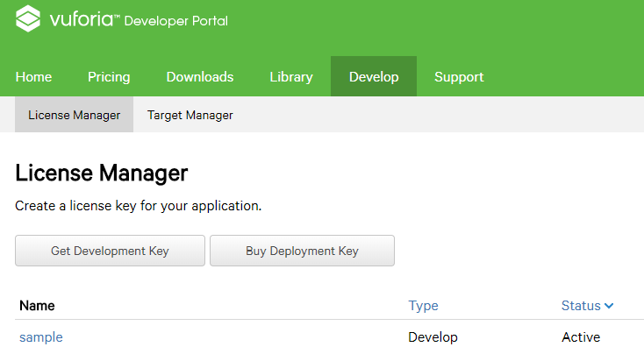The height and width of the screenshot is (354, 644).
Task: Open the Support page
Action: pyautogui.click(x=459, y=77)
